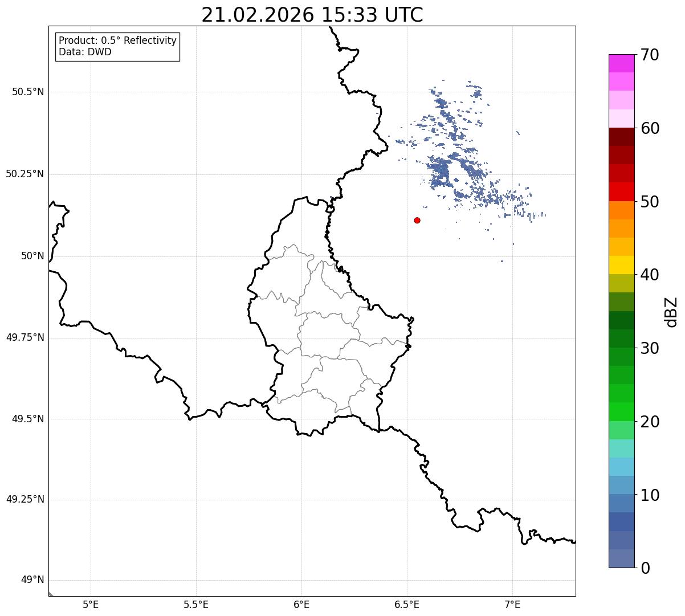Image resolution: width=685 pixels, height=616 pixels.
Task: Click the 'Product: 0.5° Reflectivity' text
Action: coord(117,40)
